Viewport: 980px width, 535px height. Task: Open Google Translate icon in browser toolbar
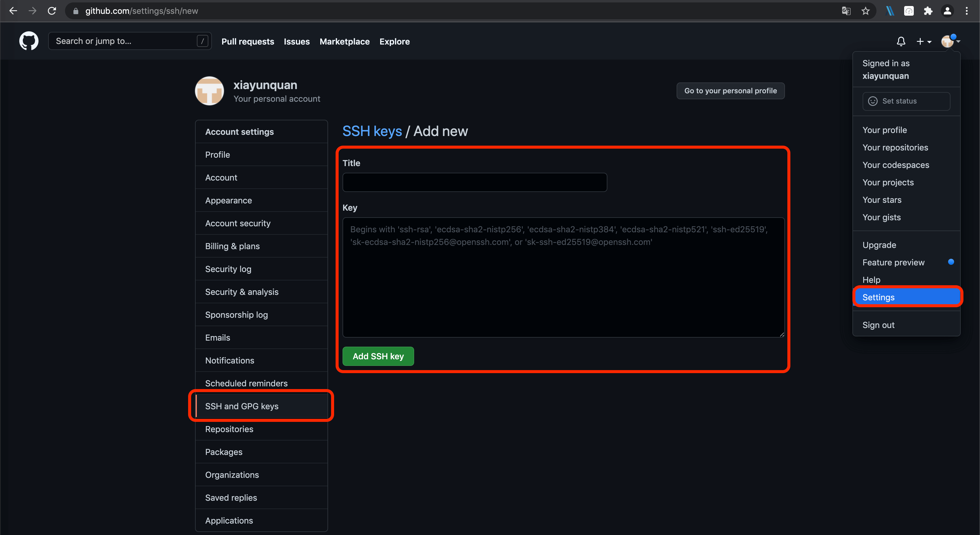846,11
